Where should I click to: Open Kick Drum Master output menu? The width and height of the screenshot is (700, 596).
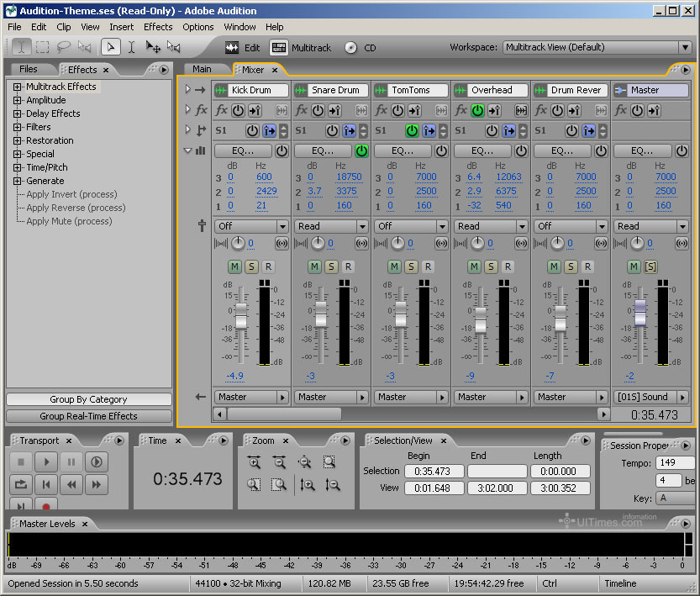point(251,397)
